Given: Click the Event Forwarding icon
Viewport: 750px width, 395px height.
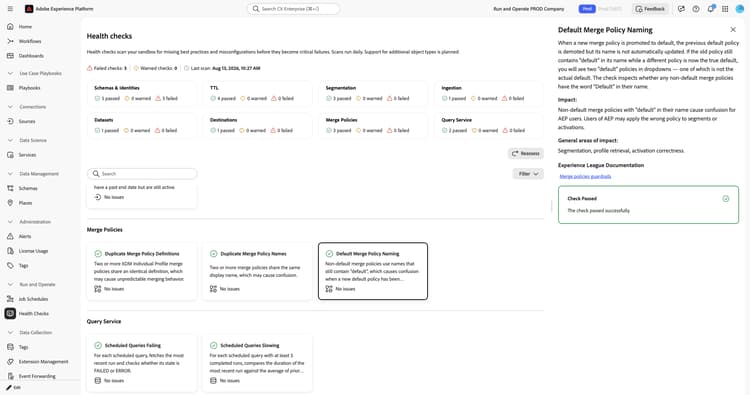Looking at the screenshot, I should tap(10, 376).
